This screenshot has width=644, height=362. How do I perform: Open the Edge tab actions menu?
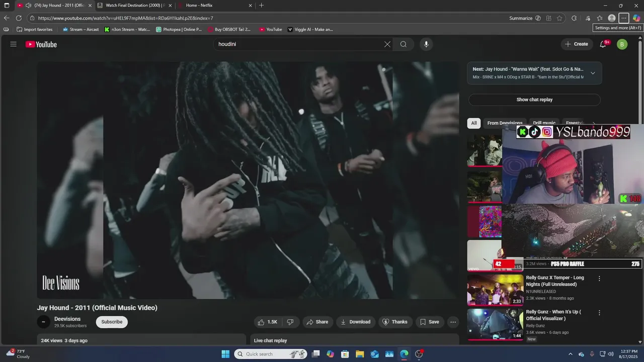pos(7,6)
